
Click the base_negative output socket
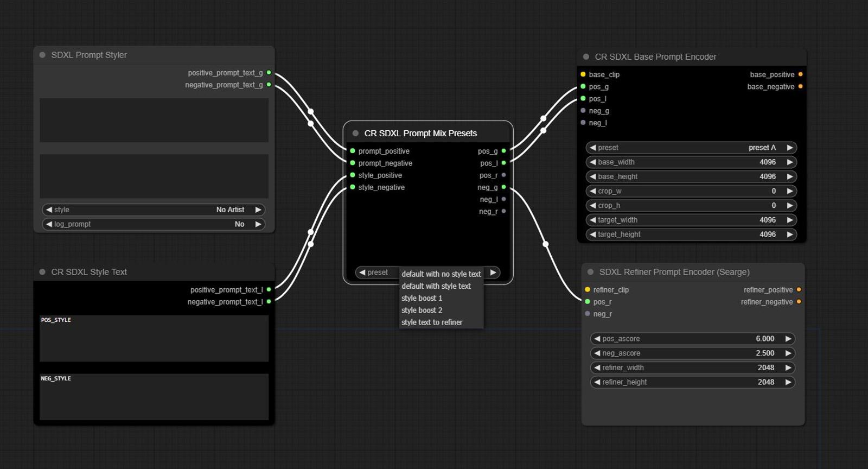[800, 86]
